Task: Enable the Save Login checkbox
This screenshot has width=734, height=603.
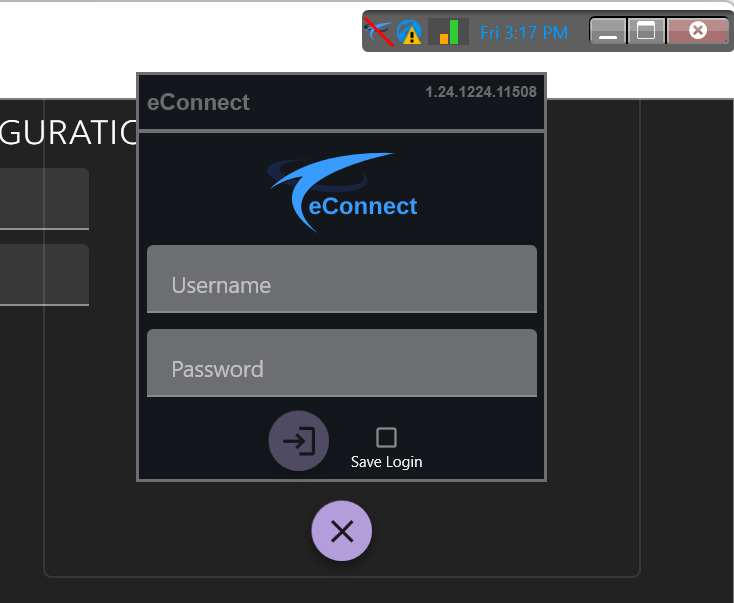Action: click(386, 437)
